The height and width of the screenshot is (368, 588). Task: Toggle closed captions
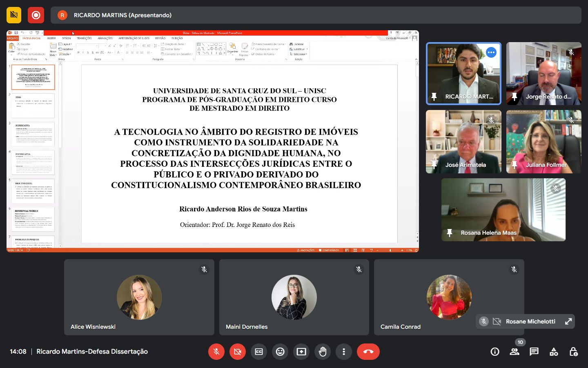pyautogui.click(x=259, y=352)
